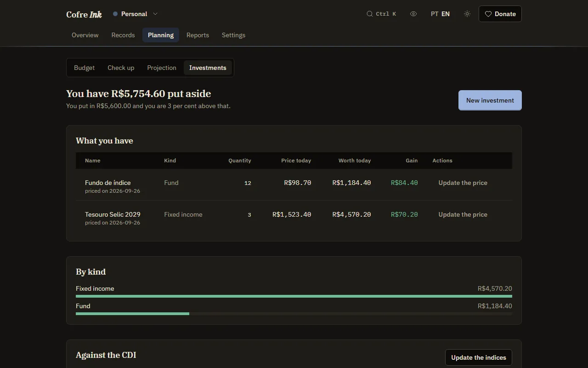Update the price for Tesouro Selic 2029
The width and height of the screenshot is (588, 368).
coord(463,214)
